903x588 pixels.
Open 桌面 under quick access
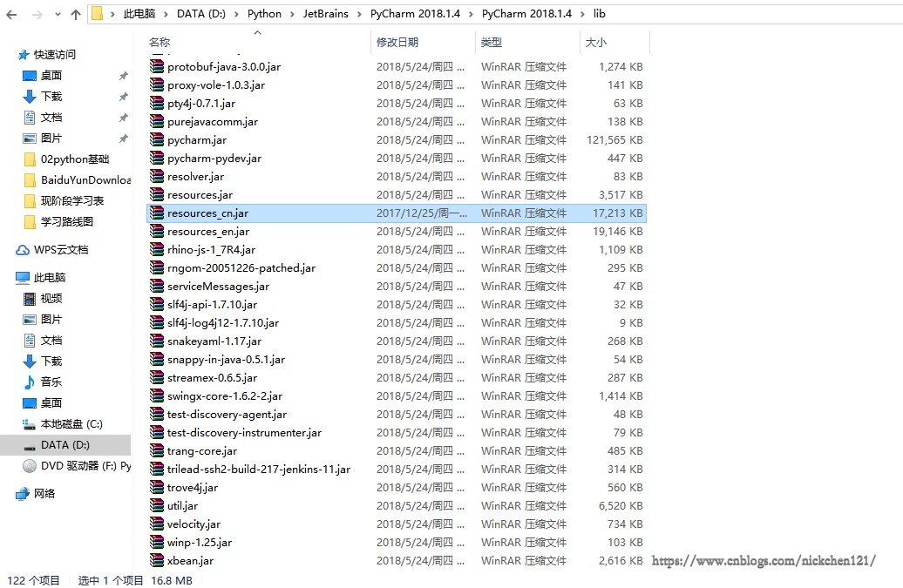pos(51,76)
